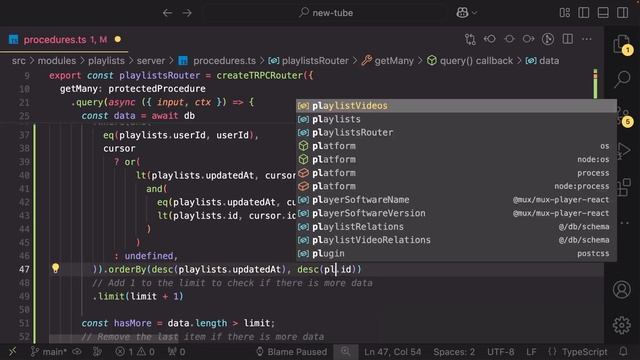Open the main* branch in status bar
Screen dimensions: 640x360
pyautogui.click(x=49, y=351)
